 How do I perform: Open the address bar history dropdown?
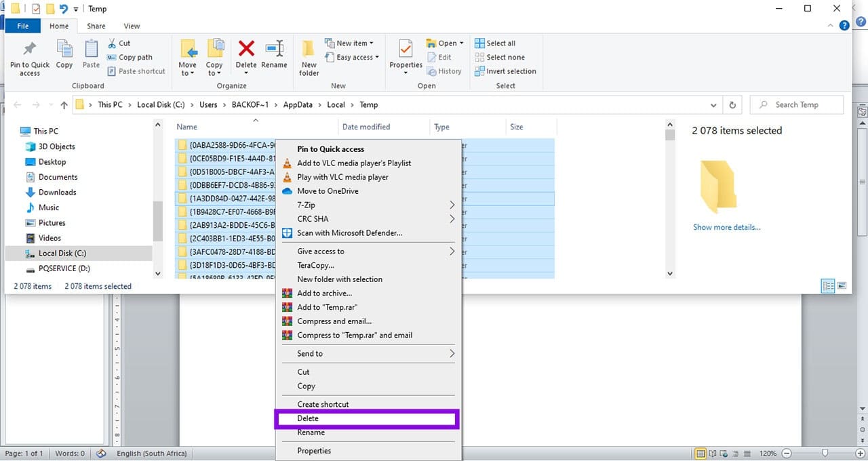(x=713, y=105)
